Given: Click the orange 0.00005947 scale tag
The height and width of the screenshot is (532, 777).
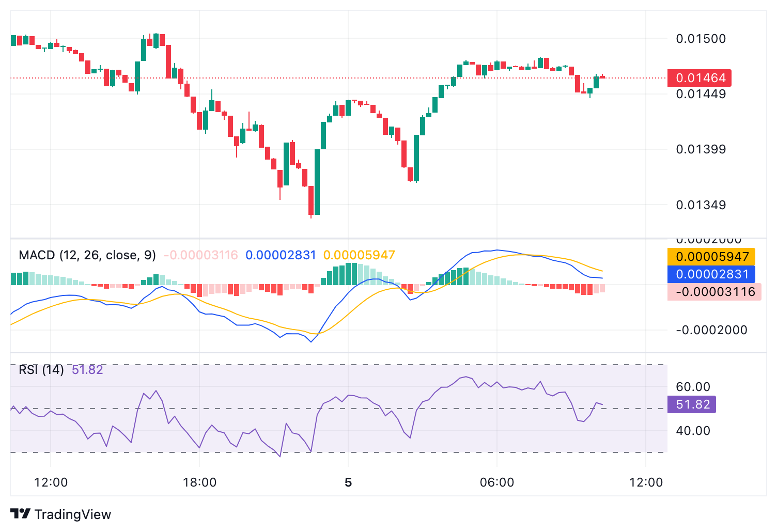Looking at the screenshot, I should pyautogui.click(x=711, y=257).
